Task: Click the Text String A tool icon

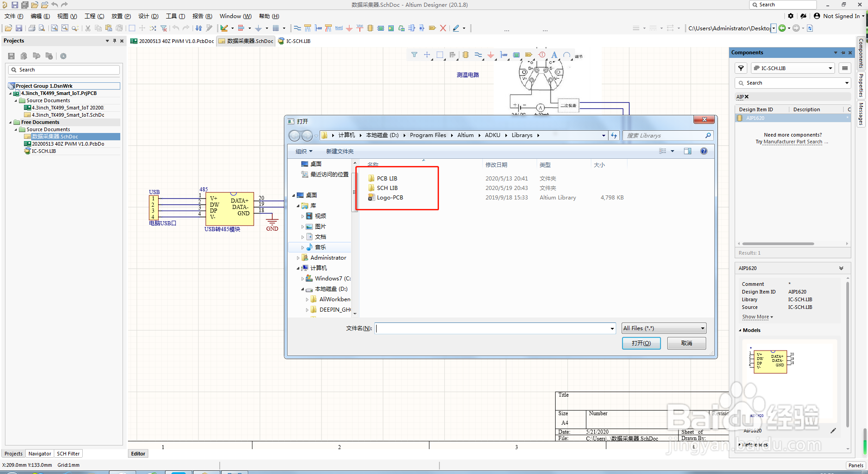Action: coord(554,55)
